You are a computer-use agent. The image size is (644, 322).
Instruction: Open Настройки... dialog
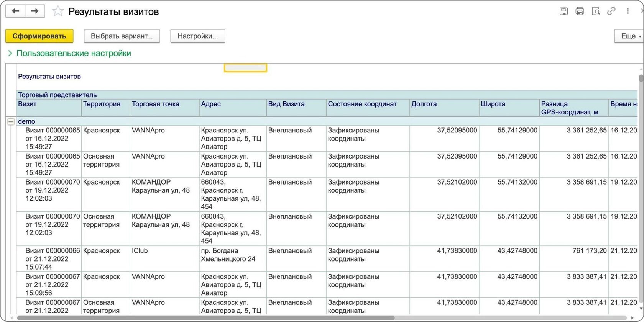click(198, 36)
